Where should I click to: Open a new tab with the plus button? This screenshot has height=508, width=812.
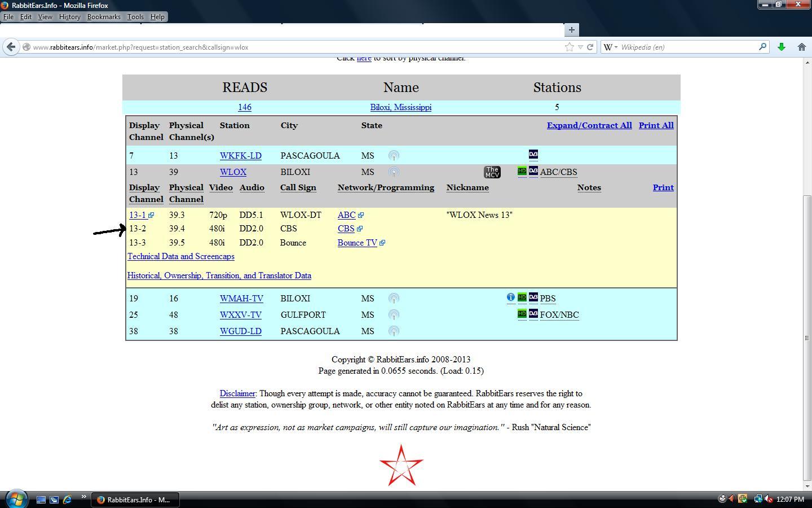(x=571, y=30)
